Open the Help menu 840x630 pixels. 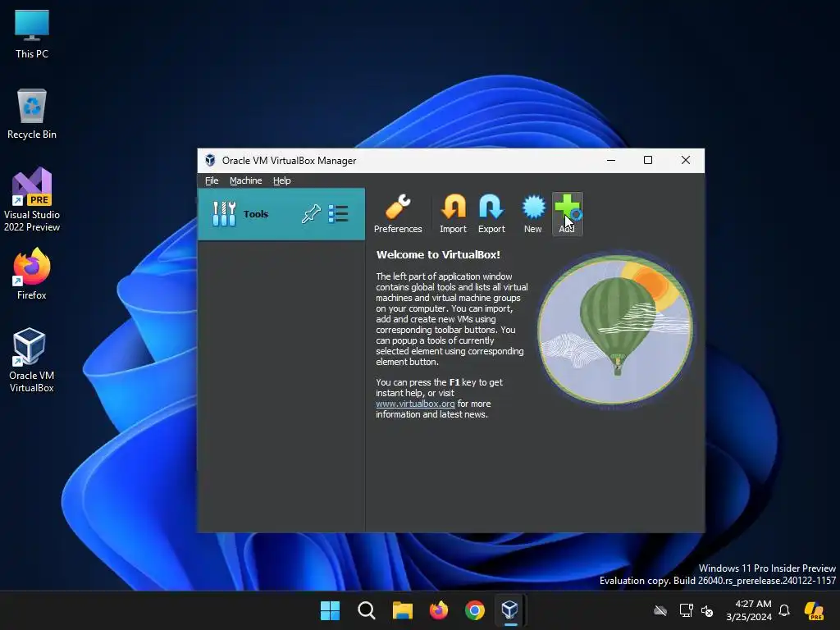tap(282, 180)
